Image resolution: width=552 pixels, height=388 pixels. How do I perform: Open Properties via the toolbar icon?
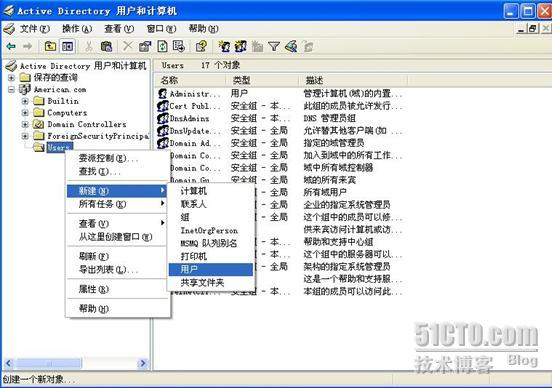[x=145, y=46]
